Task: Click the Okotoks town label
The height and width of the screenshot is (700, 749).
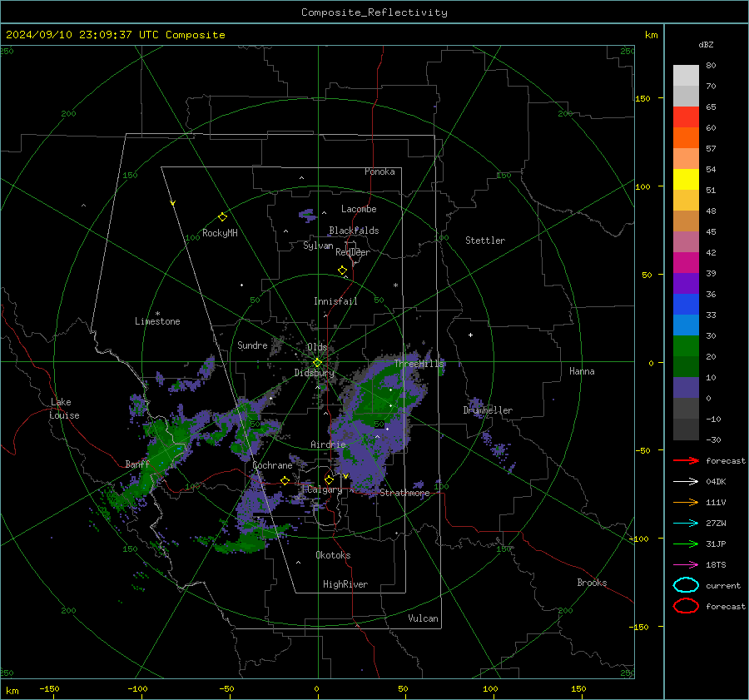Action: click(x=333, y=555)
